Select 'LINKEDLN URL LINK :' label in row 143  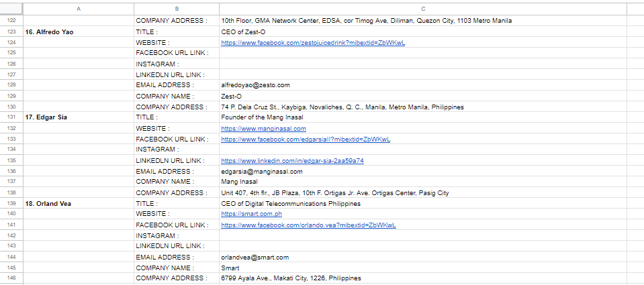point(177,246)
